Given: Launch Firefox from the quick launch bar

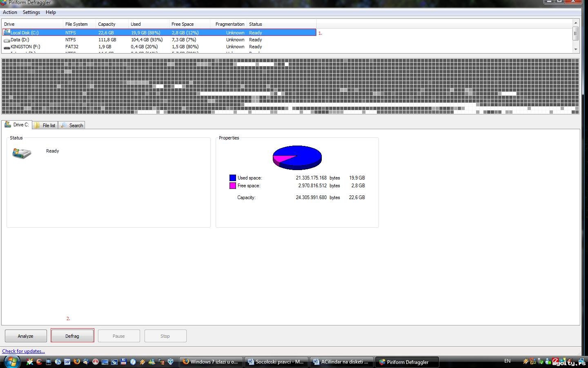Looking at the screenshot, I should (76, 362).
